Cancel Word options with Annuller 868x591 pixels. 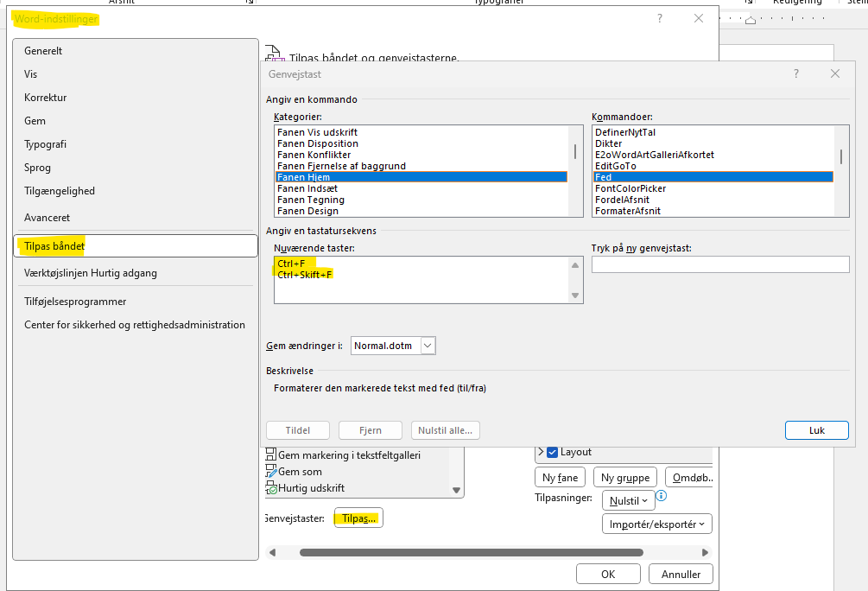point(681,575)
